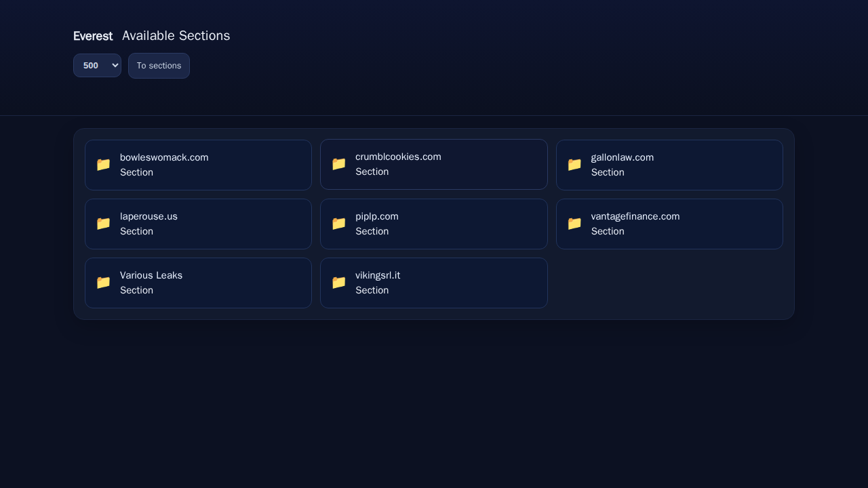Image resolution: width=868 pixels, height=488 pixels.
Task: Open the gallonlaw.com section
Action: click(x=669, y=165)
